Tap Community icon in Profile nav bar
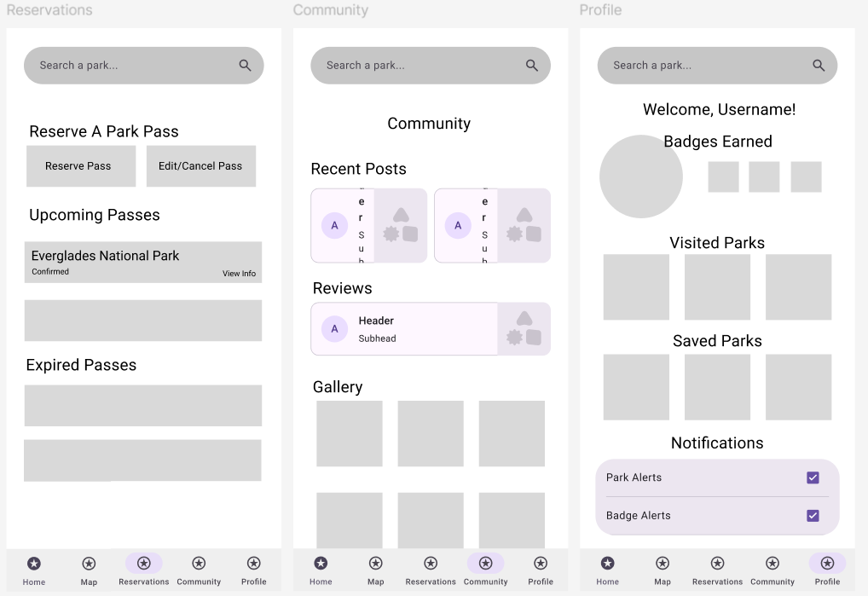This screenshot has width=868, height=596. pos(773,564)
